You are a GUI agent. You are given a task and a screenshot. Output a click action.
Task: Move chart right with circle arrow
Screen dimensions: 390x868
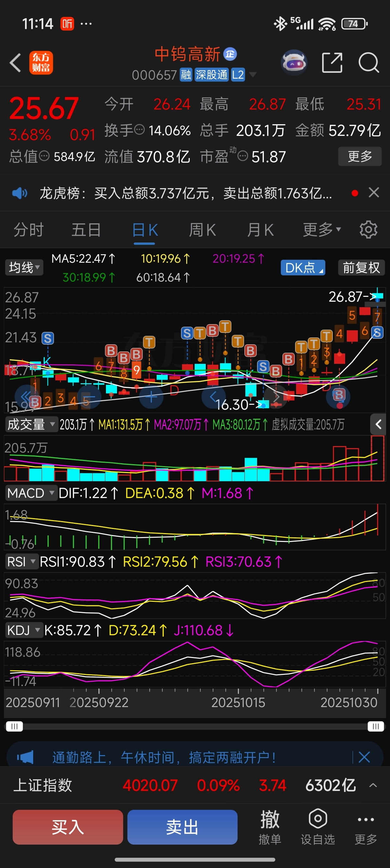pyautogui.click(x=276, y=397)
